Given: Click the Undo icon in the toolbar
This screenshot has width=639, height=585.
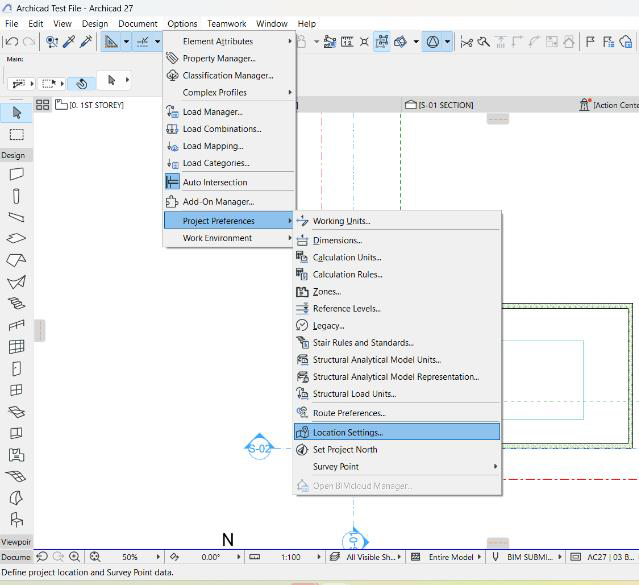Looking at the screenshot, I should coord(11,42).
